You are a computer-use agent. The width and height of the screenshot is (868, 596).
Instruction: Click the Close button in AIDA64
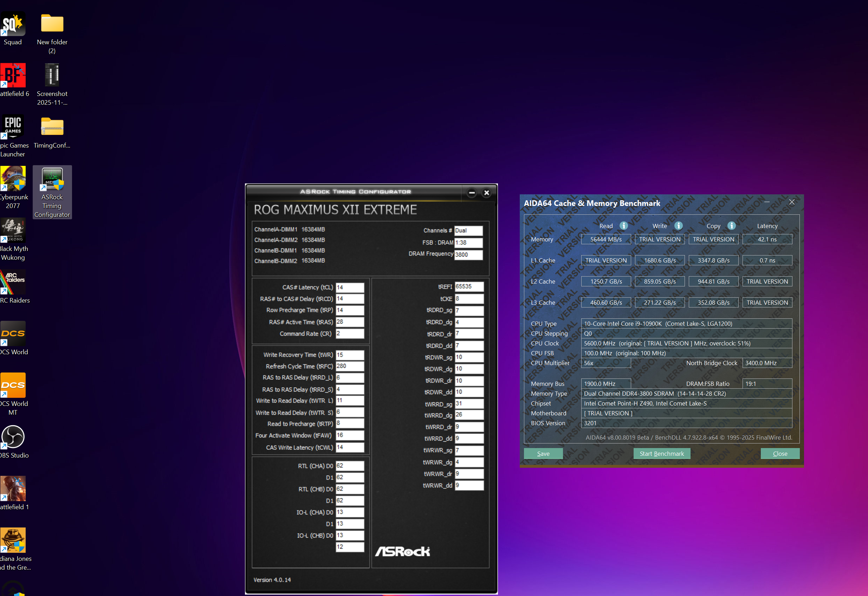(780, 453)
